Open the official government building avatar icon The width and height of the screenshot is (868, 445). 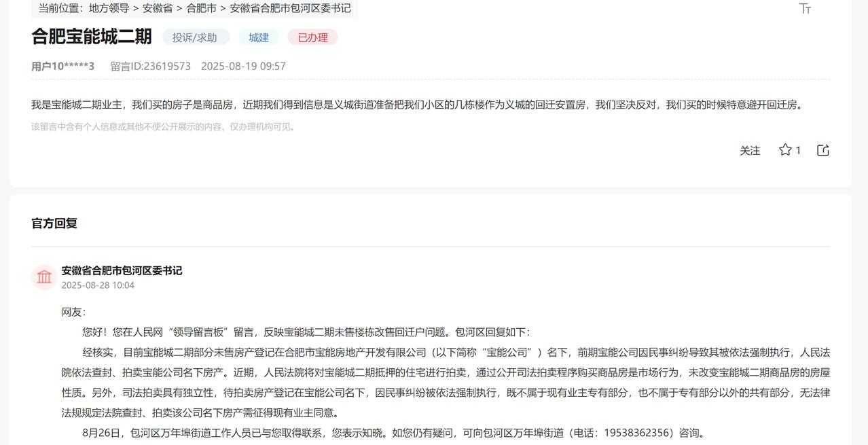[x=44, y=277]
